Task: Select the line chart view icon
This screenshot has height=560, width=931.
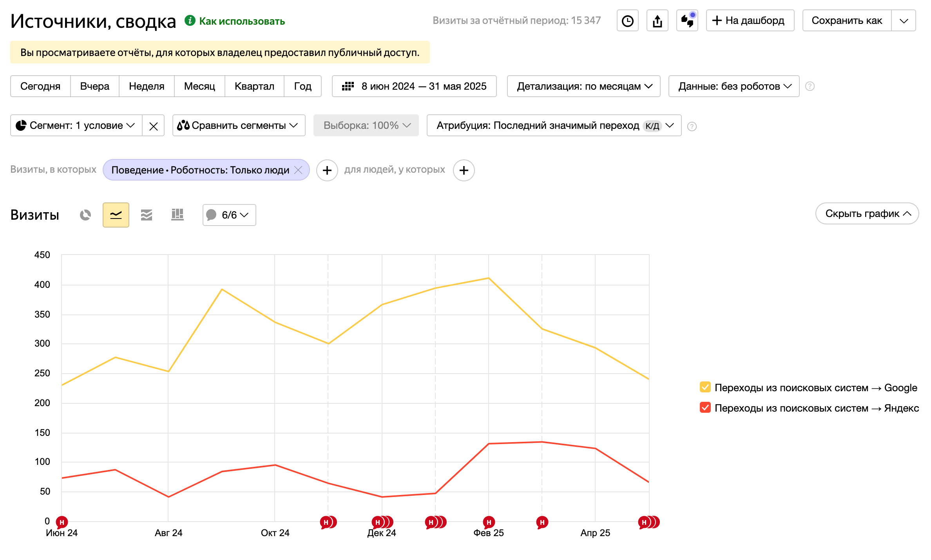Action: coord(116,215)
